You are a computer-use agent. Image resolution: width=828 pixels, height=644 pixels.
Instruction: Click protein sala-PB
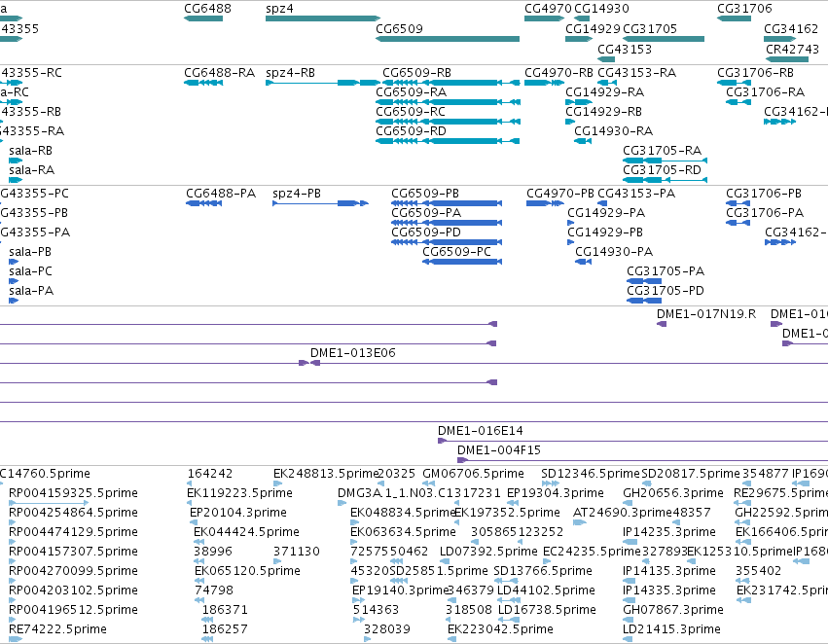pos(30,252)
